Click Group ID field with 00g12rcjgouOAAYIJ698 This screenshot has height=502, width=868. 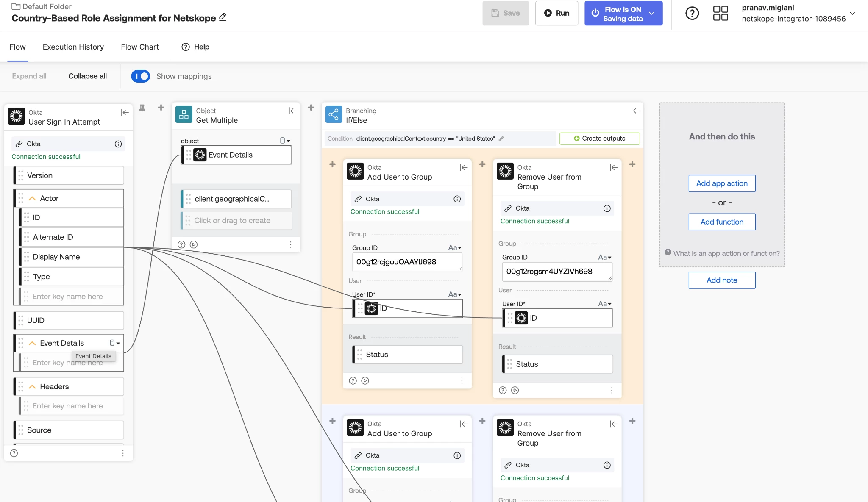(407, 262)
